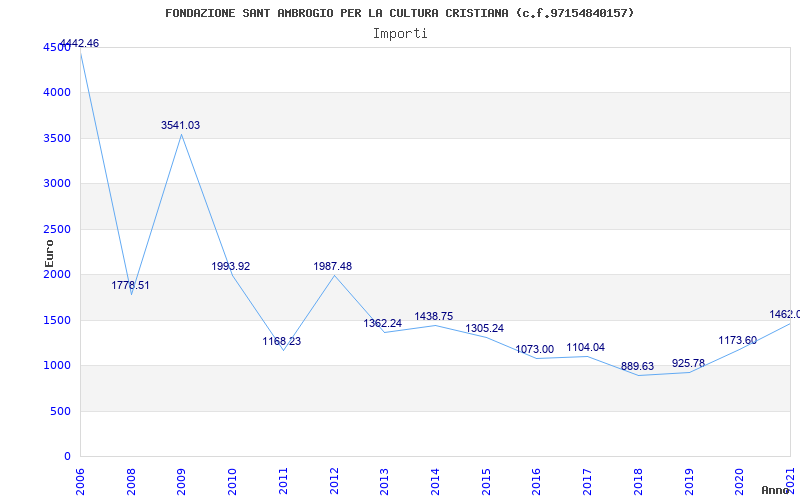Select the 889.63 lowest value label
Screen dimensions: 800x500
click(x=637, y=366)
